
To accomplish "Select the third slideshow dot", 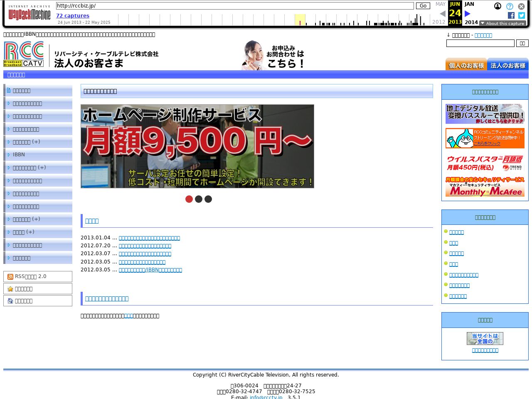I will point(208,199).
